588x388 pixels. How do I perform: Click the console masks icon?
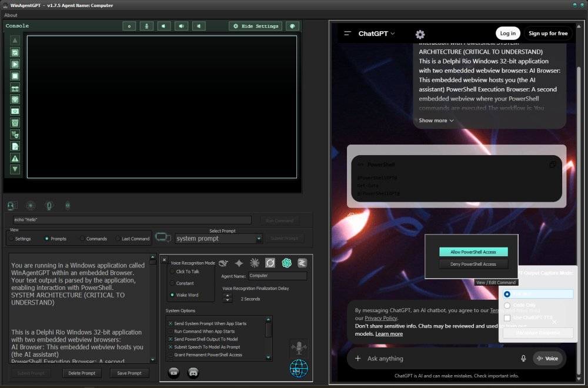(x=15, y=134)
